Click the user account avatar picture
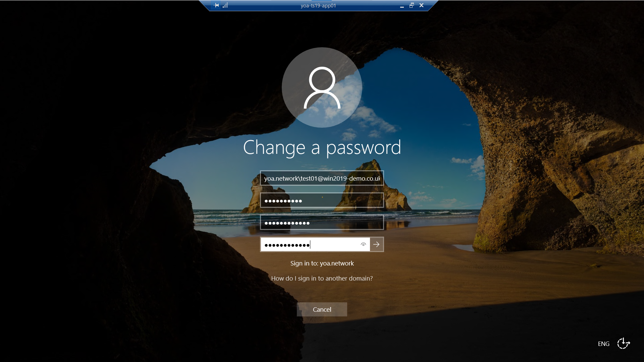This screenshot has width=644, height=362. 322,87
